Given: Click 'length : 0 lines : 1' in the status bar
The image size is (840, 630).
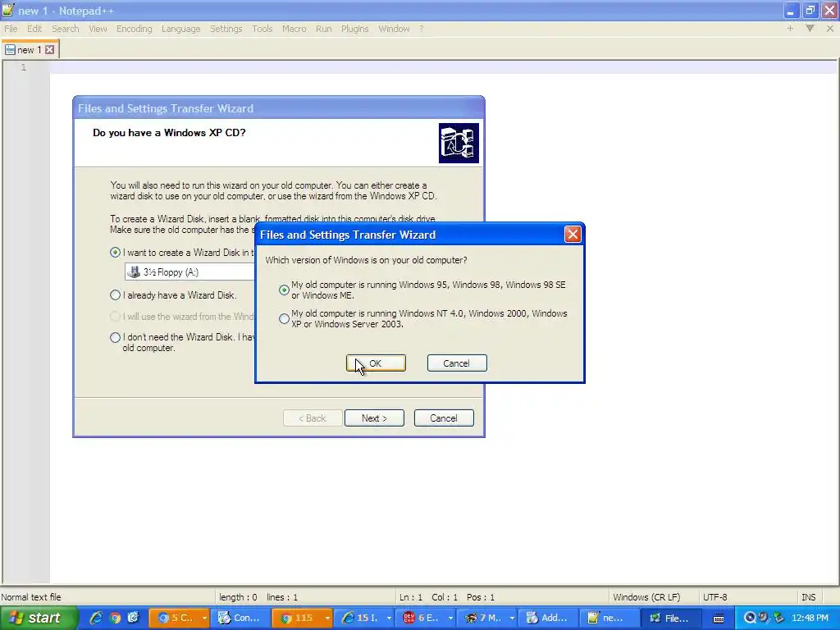Looking at the screenshot, I should (258, 597).
